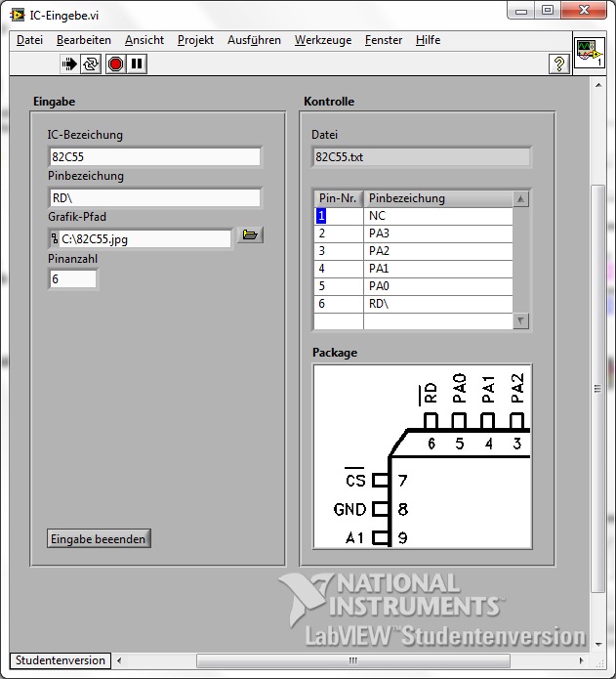Screen dimensions: 616x679
Task: Open the Hilfe menu
Action: [428, 40]
